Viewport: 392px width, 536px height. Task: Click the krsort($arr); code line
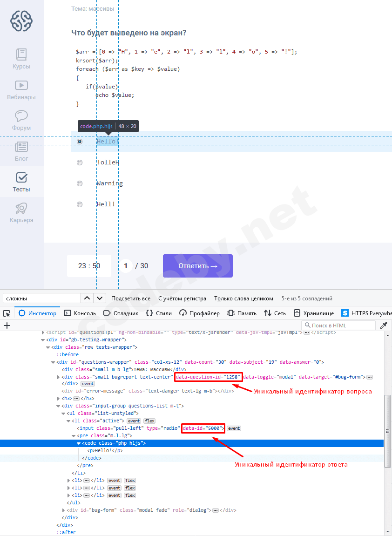(x=97, y=61)
